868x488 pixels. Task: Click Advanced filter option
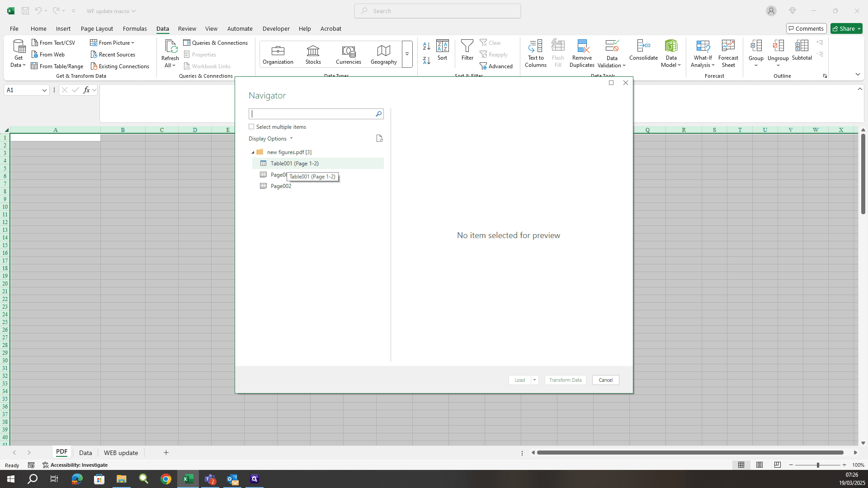tap(496, 66)
